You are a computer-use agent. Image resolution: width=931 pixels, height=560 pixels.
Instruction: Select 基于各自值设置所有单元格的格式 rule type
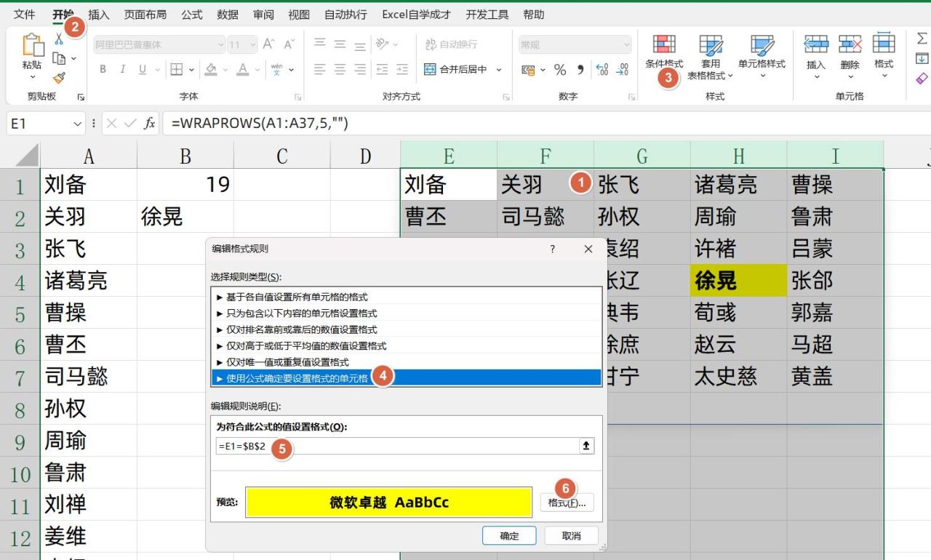tap(407, 297)
